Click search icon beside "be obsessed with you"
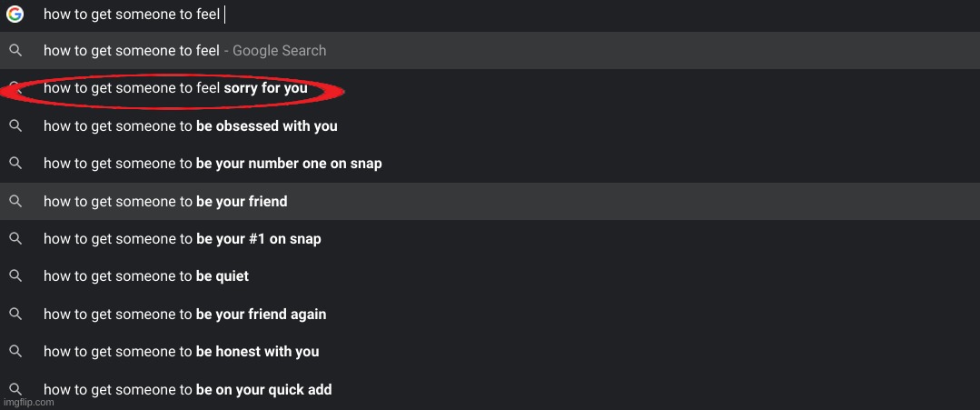 pyautogui.click(x=15, y=125)
